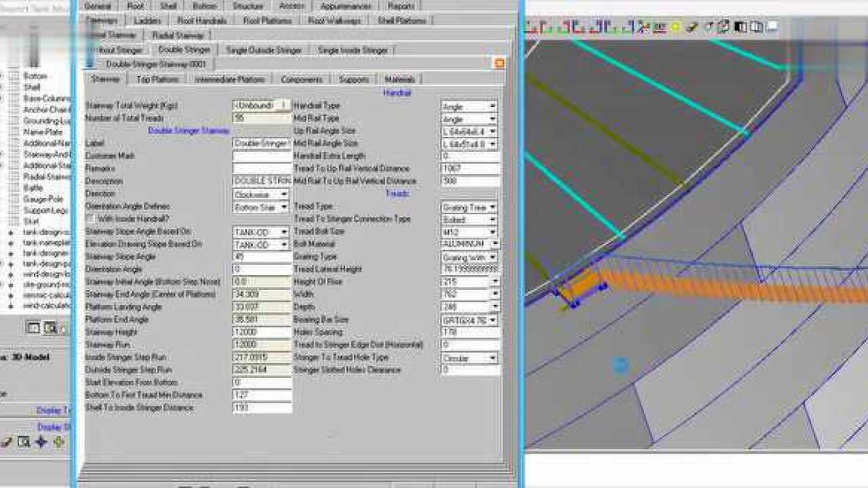Click the yellow light bulb icon in viewport toolbar
This screenshot has height=488, width=868.
(675, 27)
